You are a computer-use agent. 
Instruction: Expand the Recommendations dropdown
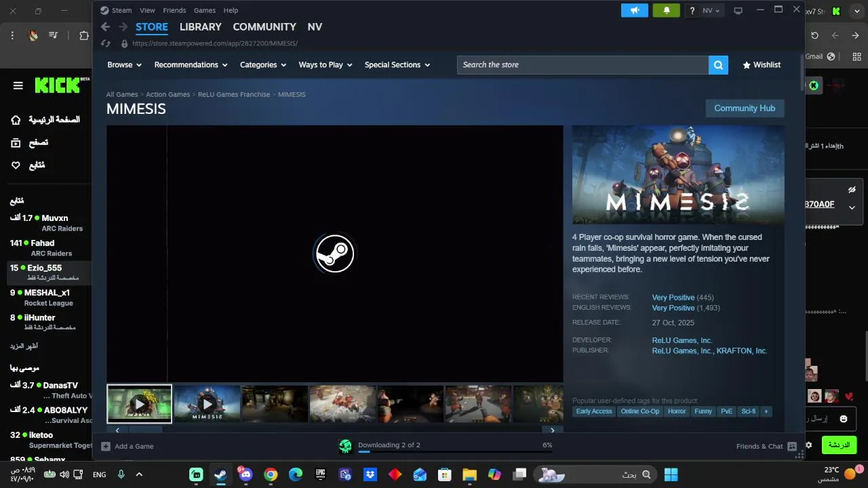[x=191, y=65]
